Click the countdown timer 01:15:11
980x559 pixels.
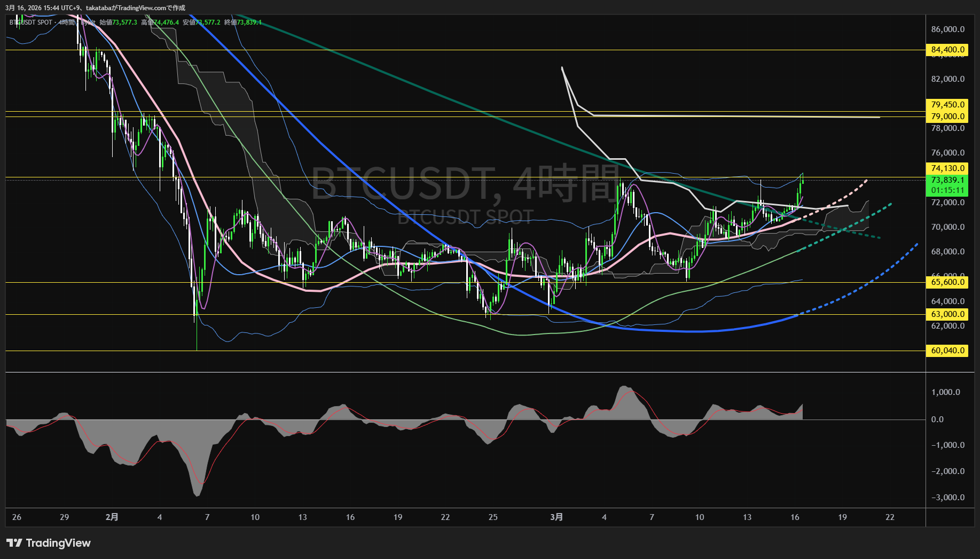coord(946,189)
